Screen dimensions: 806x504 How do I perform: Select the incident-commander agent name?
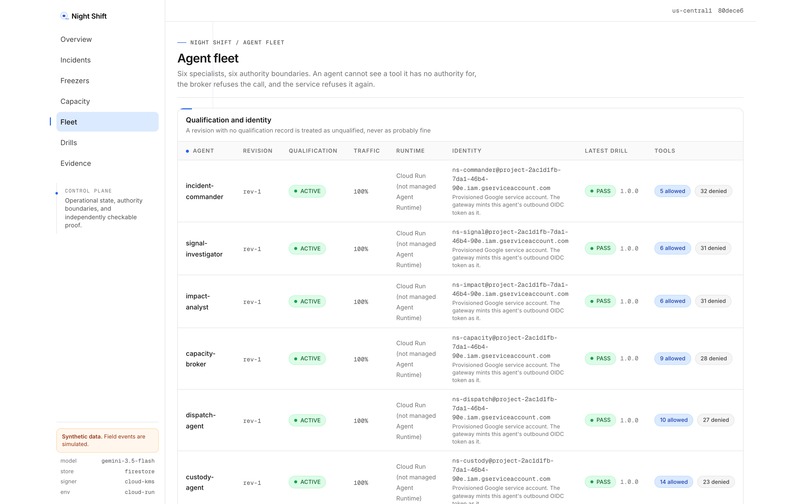[x=205, y=191]
